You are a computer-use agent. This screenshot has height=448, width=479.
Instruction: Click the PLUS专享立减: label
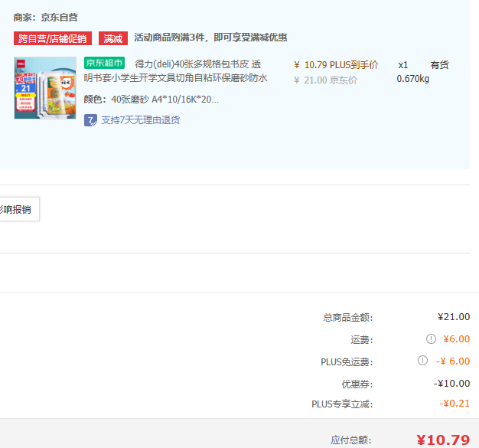[342, 404]
